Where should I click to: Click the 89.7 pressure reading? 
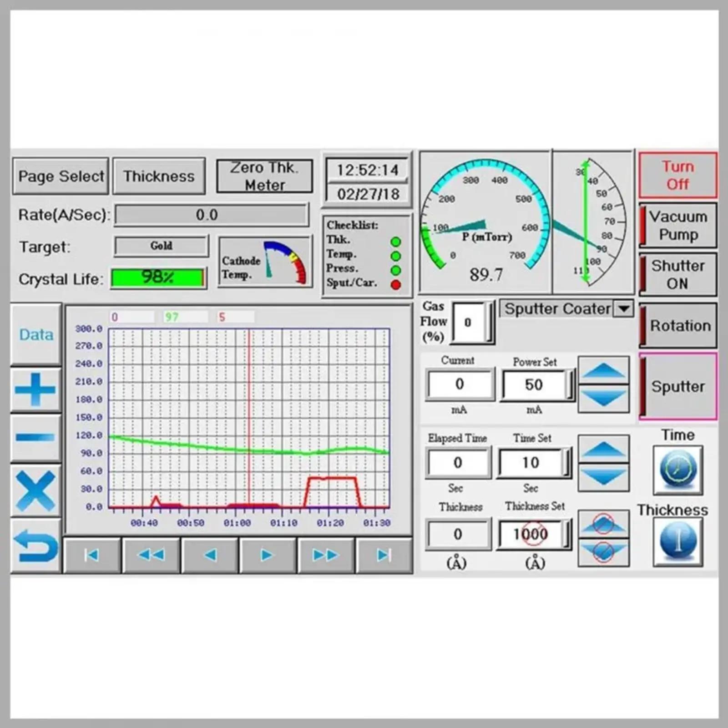(486, 275)
